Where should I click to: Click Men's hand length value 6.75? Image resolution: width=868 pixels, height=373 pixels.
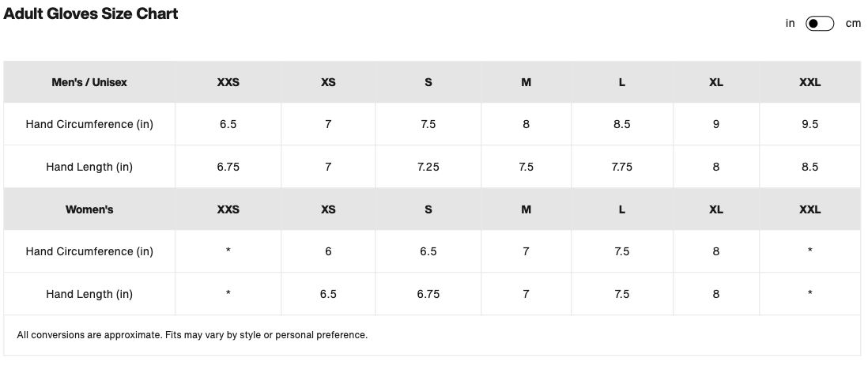tap(228, 167)
